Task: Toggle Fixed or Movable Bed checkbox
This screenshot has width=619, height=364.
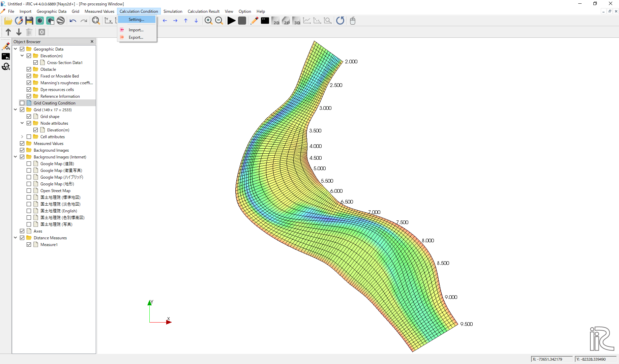Action: pyautogui.click(x=29, y=76)
